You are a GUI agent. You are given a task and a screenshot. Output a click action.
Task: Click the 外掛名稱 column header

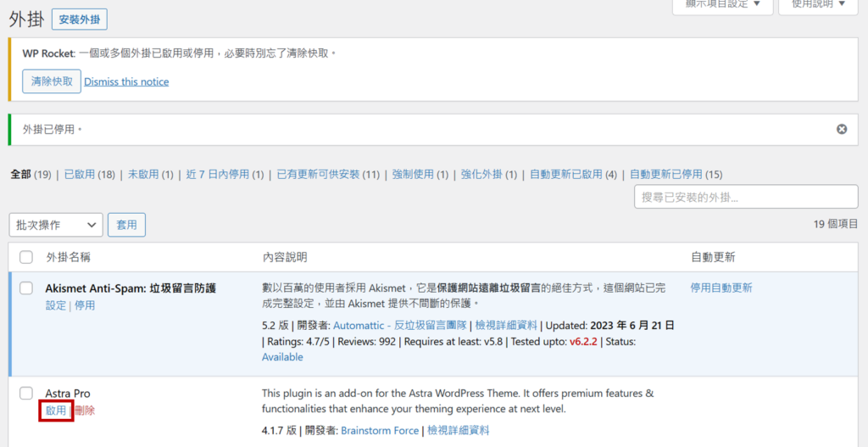pyautogui.click(x=68, y=257)
